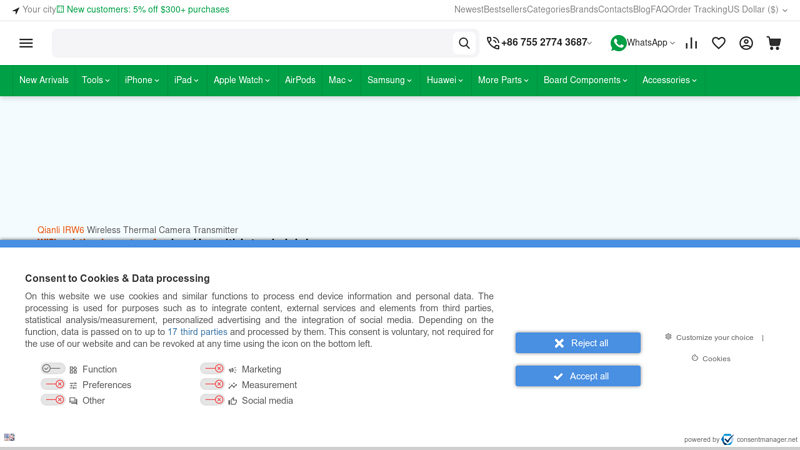Open the compare bar chart icon
This screenshot has height=450, width=800.
pyautogui.click(x=691, y=43)
